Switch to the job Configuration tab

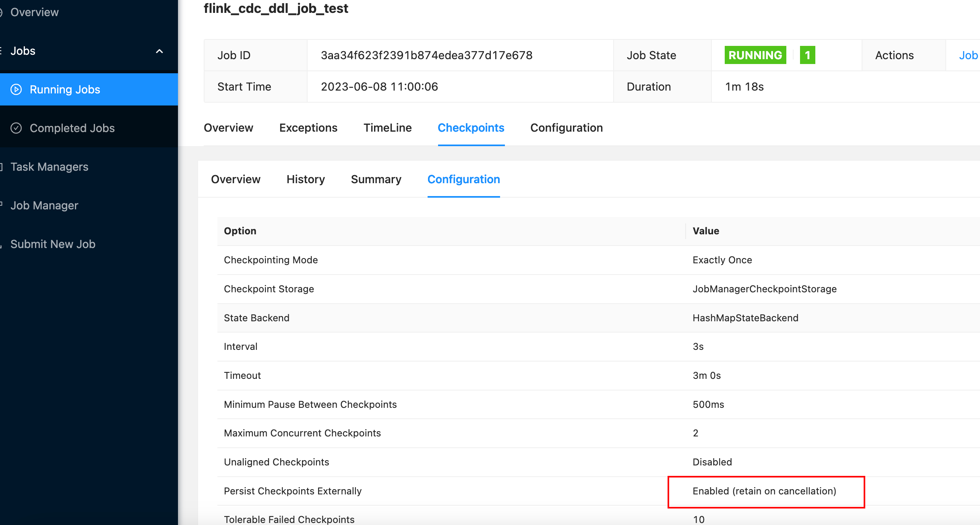566,128
